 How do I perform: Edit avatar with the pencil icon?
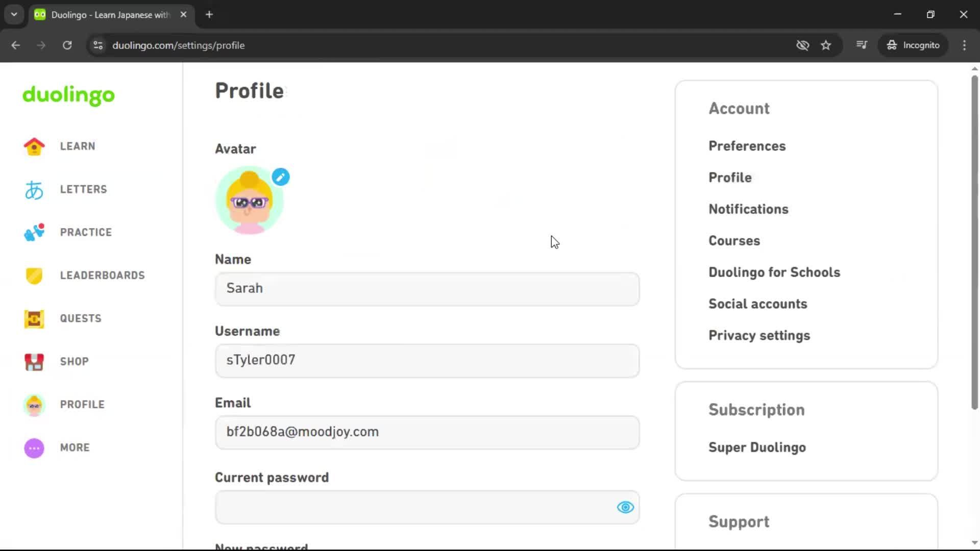point(281,177)
